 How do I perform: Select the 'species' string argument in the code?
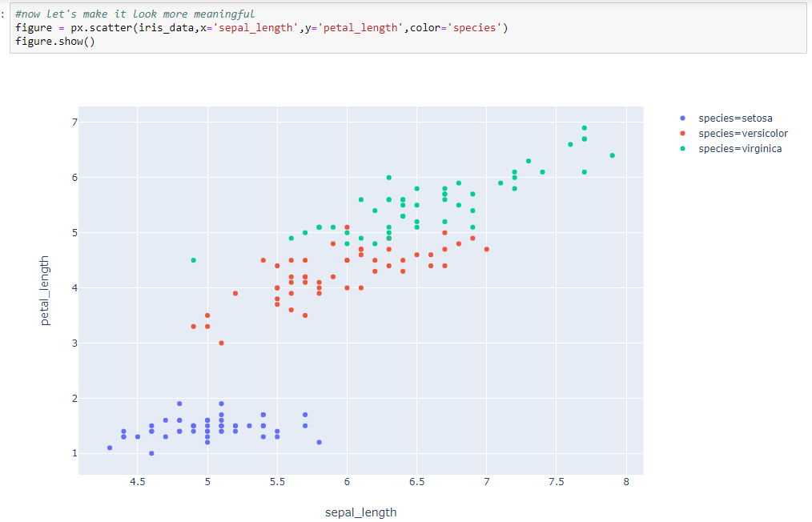pyautogui.click(x=476, y=27)
